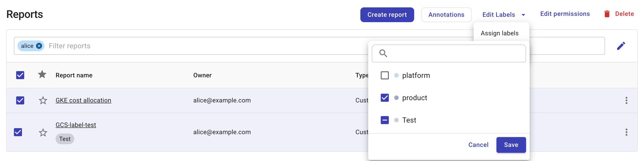644x161 pixels.
Task: Click the Create report button
Action: (x=387, y=15)
